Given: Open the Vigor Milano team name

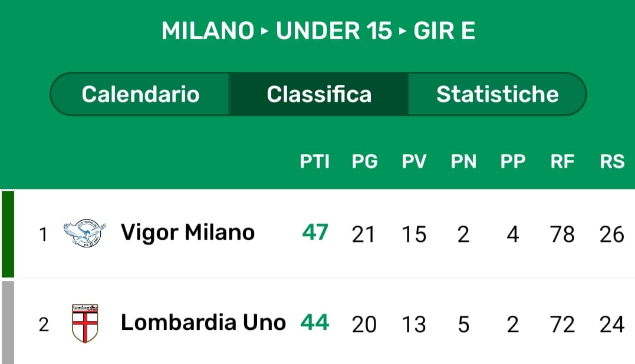Looking at the screenshot, I should coord(187,233).
